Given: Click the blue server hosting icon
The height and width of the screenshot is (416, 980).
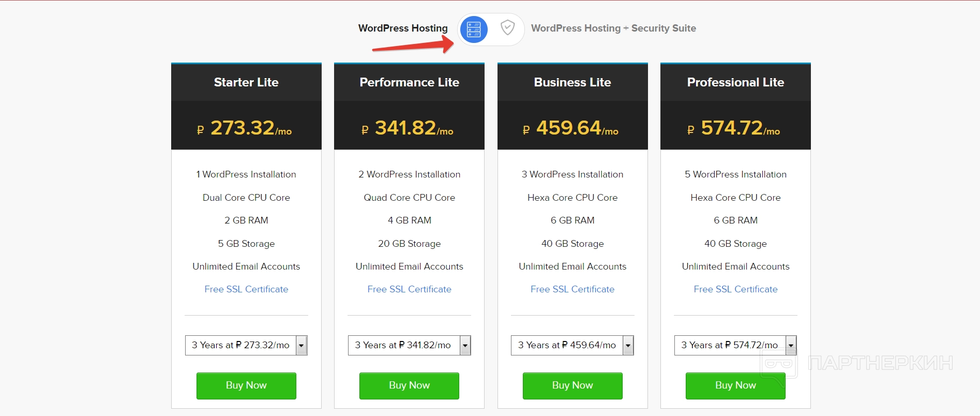Looking at the screenshot, I should tap(474, 29).
